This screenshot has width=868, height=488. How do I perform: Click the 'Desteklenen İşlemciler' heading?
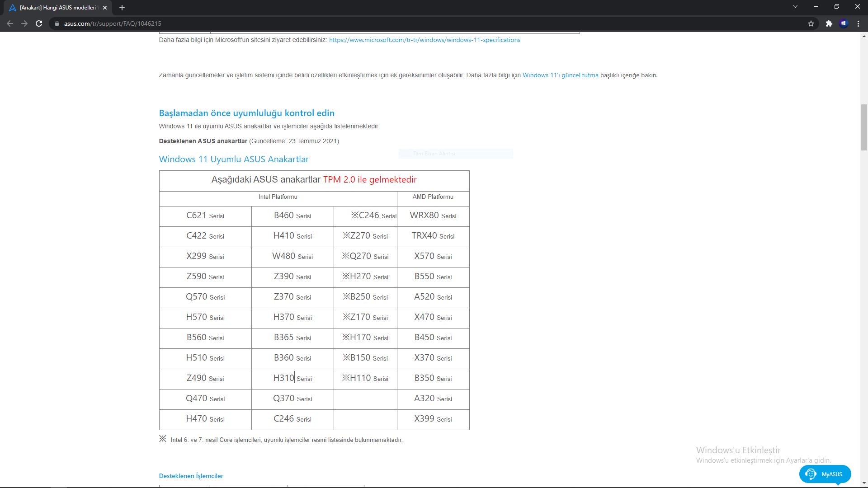pos(191,476)
